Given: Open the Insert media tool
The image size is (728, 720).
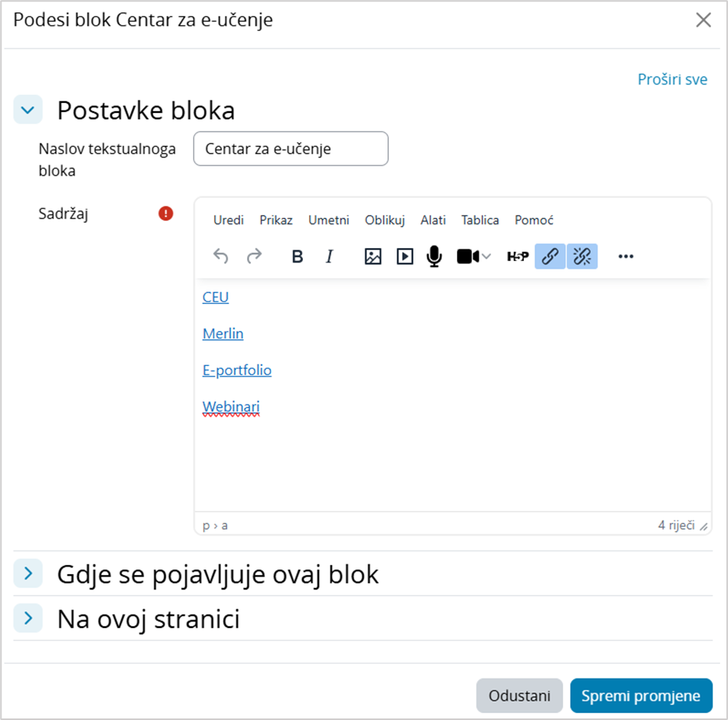Looking at the screenshot, I should (404, 256).
